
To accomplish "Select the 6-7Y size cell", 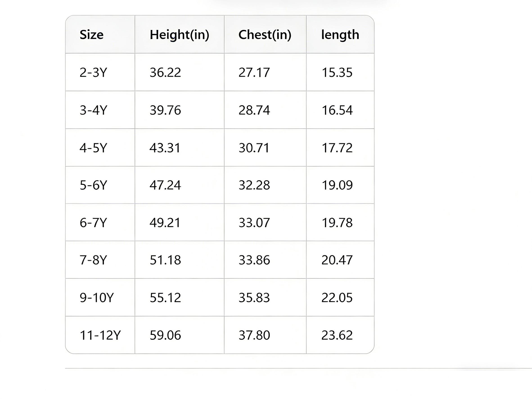I will coord(93,223).
